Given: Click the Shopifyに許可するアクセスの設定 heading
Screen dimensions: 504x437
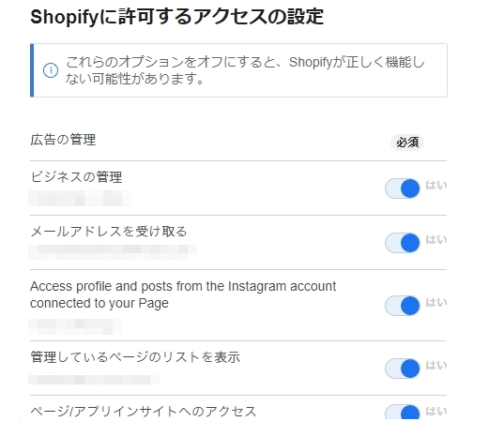Looking at the screenshot, I should pyautogui.click(x=176, y=17).
